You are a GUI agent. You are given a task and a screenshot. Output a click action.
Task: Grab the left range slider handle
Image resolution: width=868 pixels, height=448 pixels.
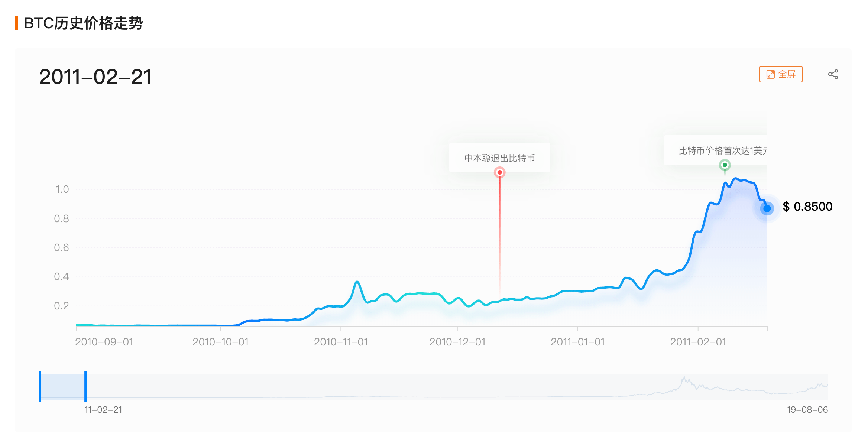[x=40, y=386]
